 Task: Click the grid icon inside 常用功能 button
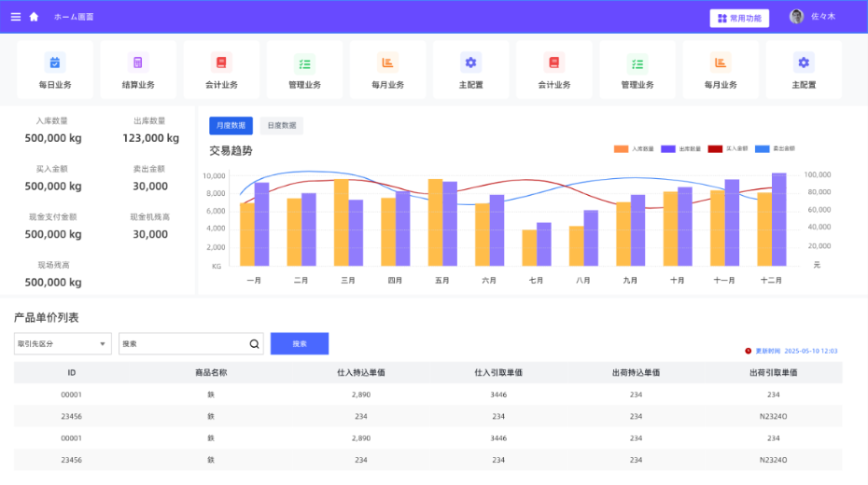coord(722,18)
